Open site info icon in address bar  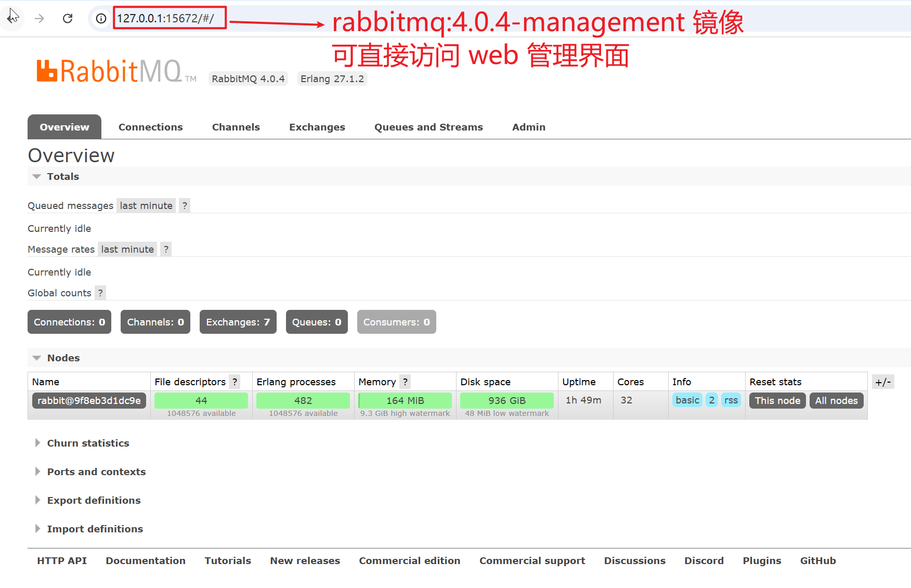click(x=101, y=18)
